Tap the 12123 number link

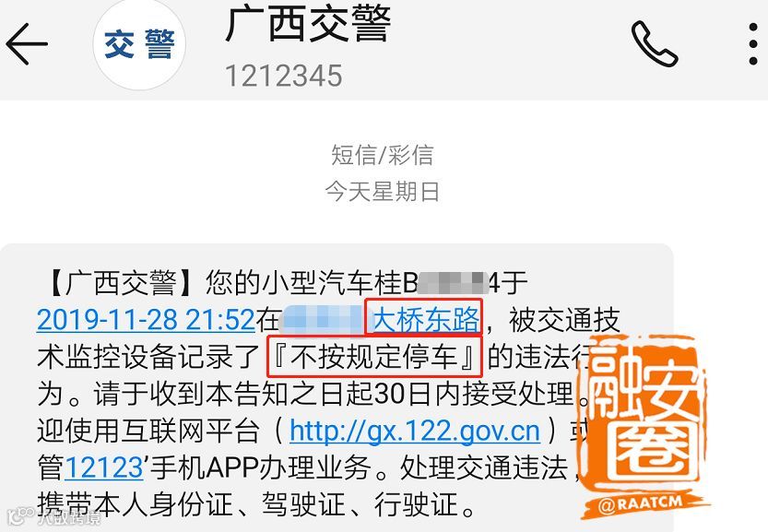[104, 467]
